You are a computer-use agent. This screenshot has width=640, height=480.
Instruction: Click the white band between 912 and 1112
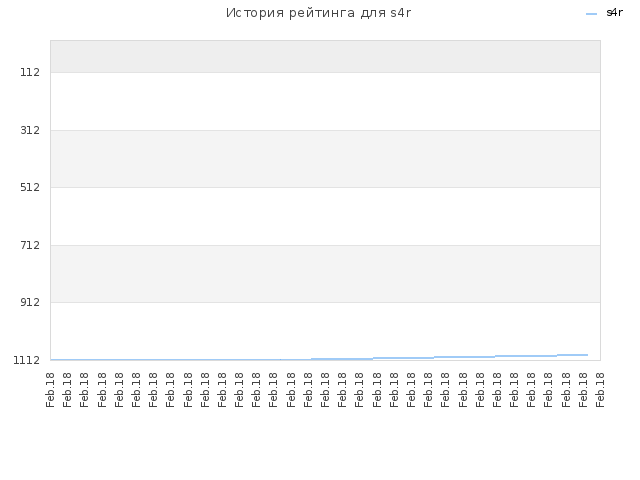[x=325, y=329]
